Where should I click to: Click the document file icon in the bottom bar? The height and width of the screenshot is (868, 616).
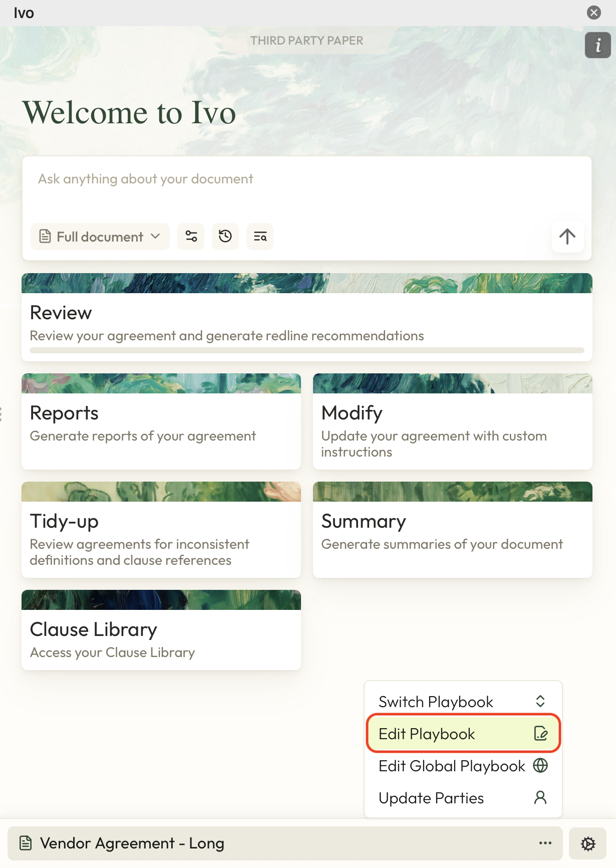coord(26,843)
